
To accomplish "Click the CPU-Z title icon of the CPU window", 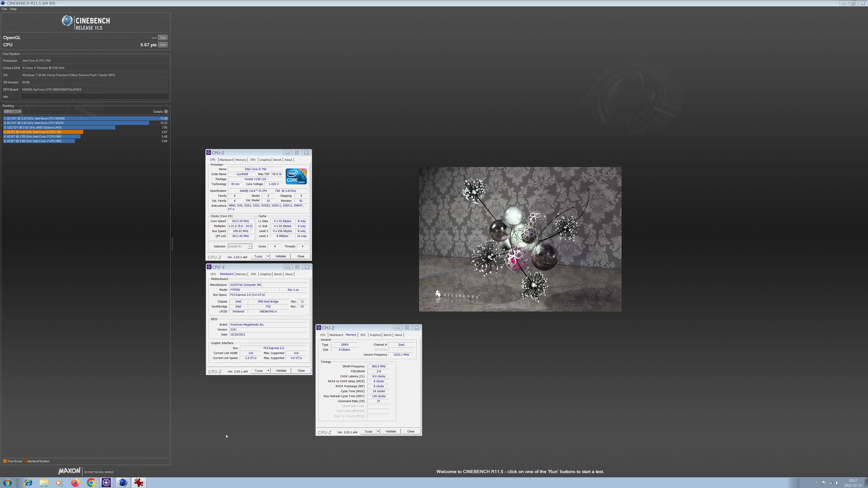I will [209, 152].
